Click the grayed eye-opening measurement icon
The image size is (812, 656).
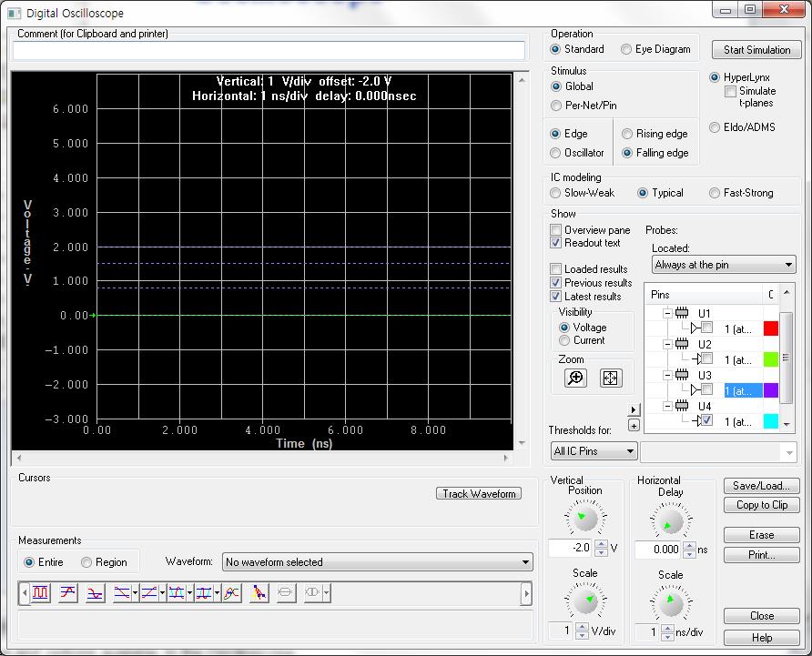(x=285, y=593)
